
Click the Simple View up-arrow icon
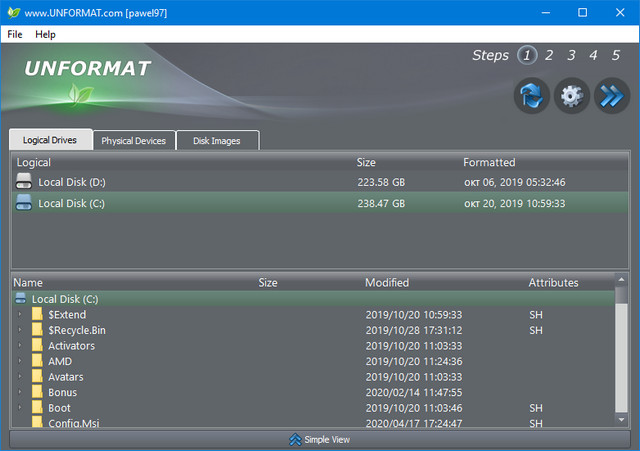(295, 440)
